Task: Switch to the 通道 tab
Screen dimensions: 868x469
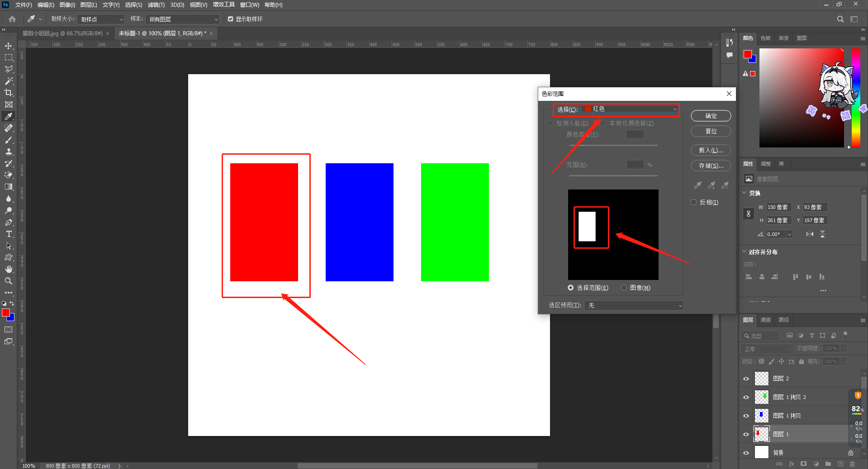Action: [766, 320]
